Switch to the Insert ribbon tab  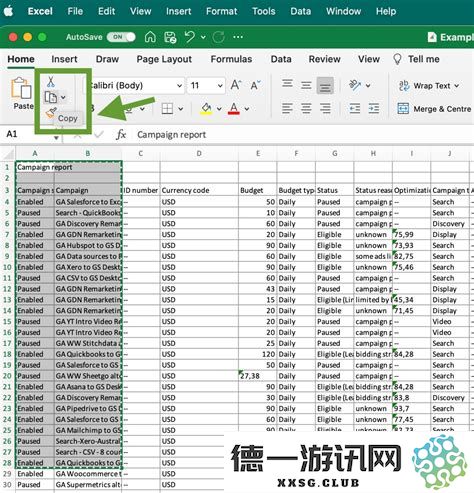pyautogui.click(x=64, y=59)
